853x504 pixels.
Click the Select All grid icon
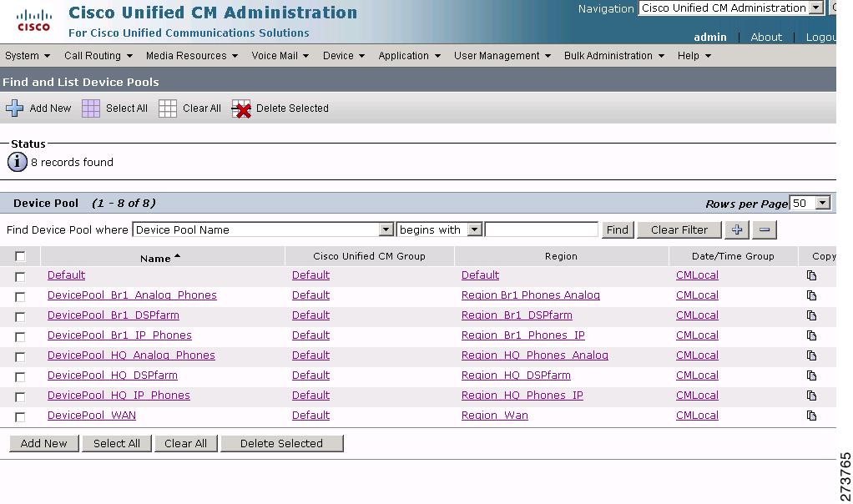pos(91,108)
